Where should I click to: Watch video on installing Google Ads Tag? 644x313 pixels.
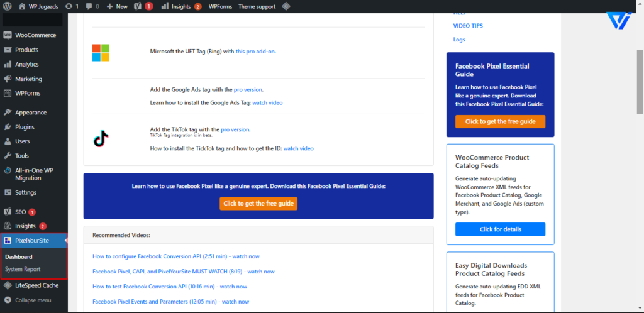(267, 102)
